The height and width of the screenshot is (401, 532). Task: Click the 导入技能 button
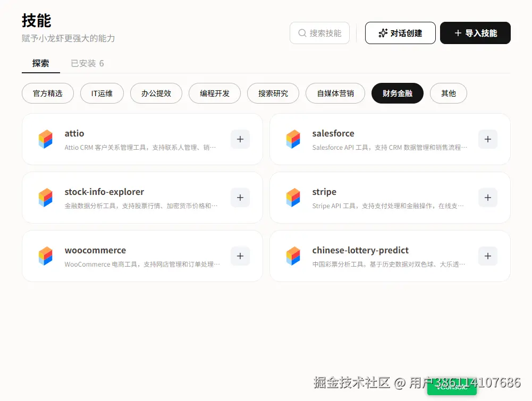pos(475,33)
